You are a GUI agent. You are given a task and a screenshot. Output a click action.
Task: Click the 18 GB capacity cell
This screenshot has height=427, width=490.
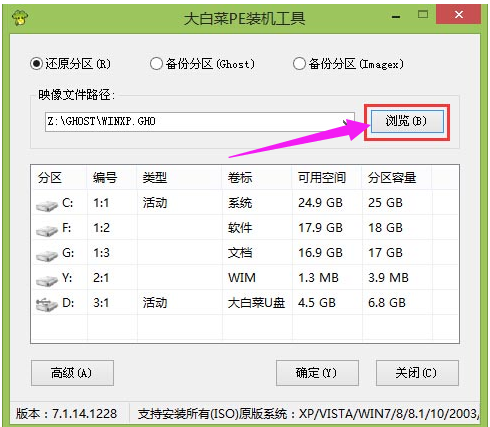point(385,228)
